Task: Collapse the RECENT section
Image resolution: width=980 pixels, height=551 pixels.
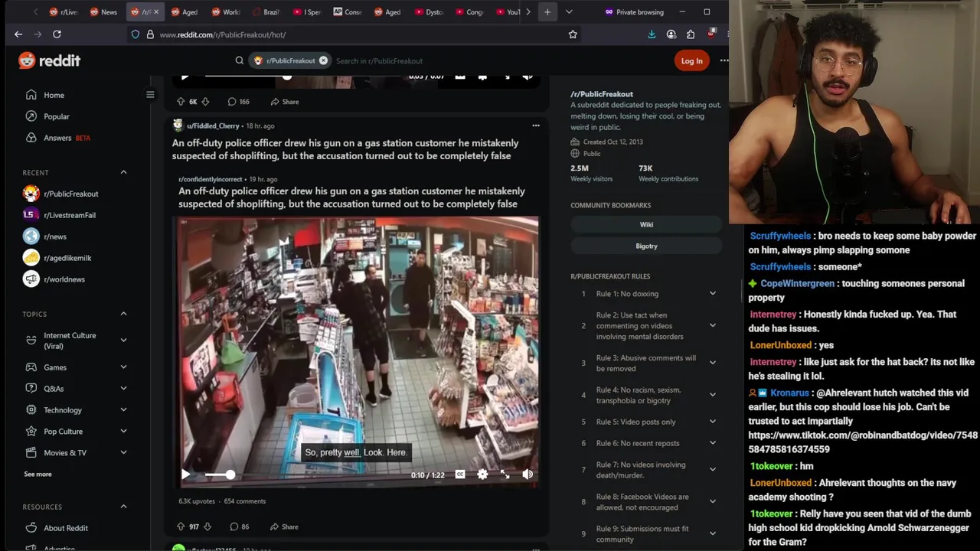Action: point(123,172)
